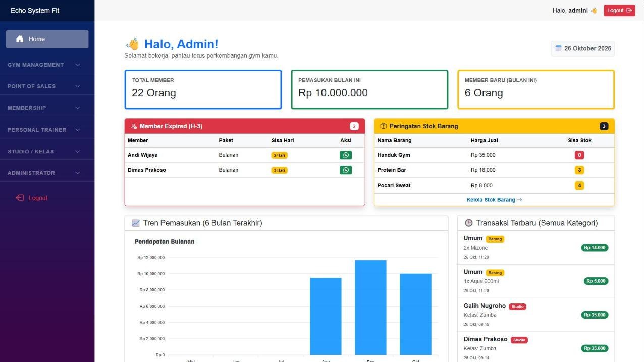Open the Home menu item

click(47, 39)
